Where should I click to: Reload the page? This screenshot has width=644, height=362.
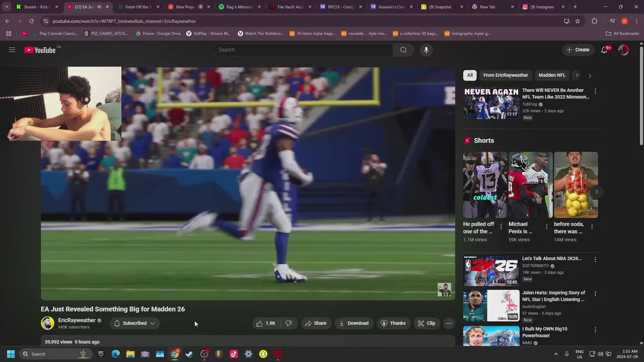(x=31, y=21)
